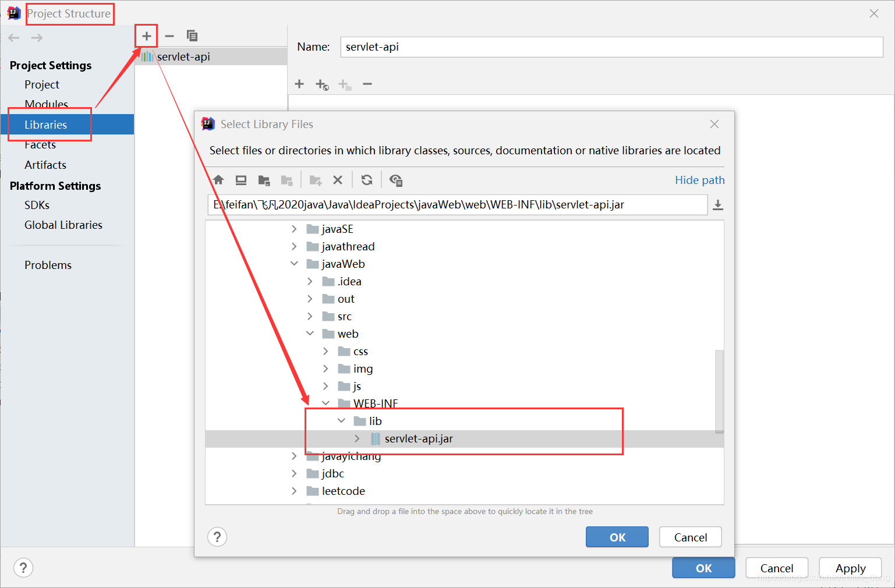
Task: Go forward with the right arrow
Action: tap(37, 38)
